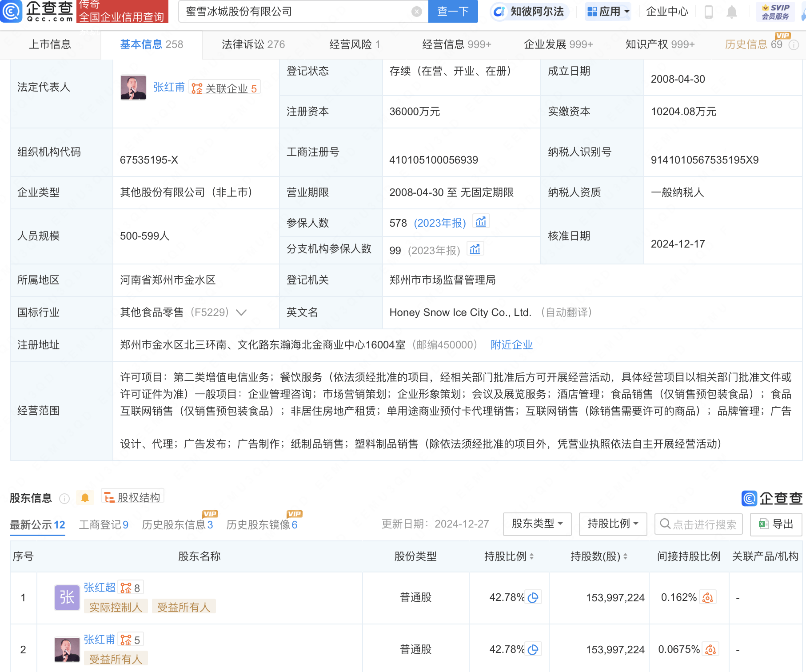This screenshot has width=806, height=672.
Task: Expand 国标行业 industry classification chevron
Action: tap(241, 312)
